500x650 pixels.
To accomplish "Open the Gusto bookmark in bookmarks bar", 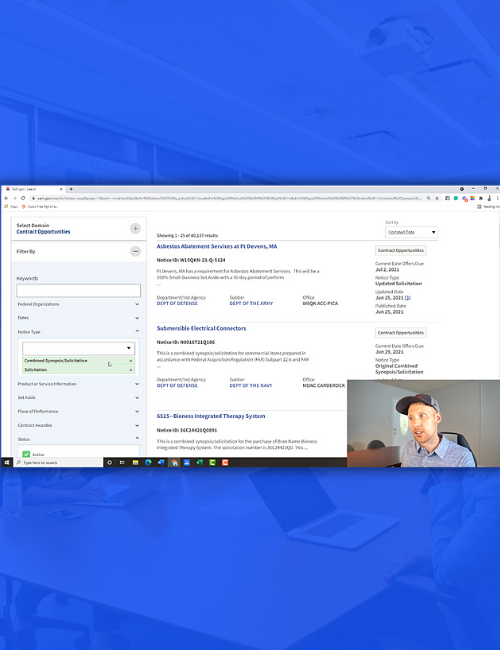I will [x=40, y=206].
